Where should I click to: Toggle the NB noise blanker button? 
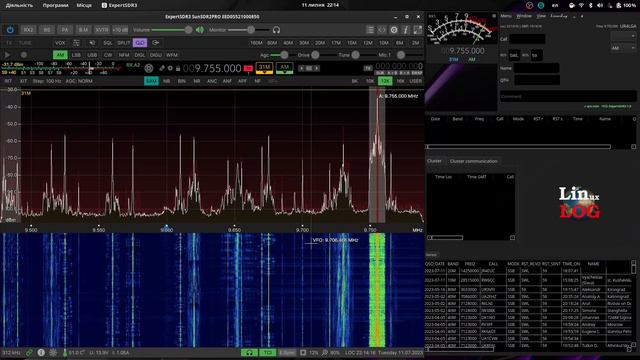(167, 81)
